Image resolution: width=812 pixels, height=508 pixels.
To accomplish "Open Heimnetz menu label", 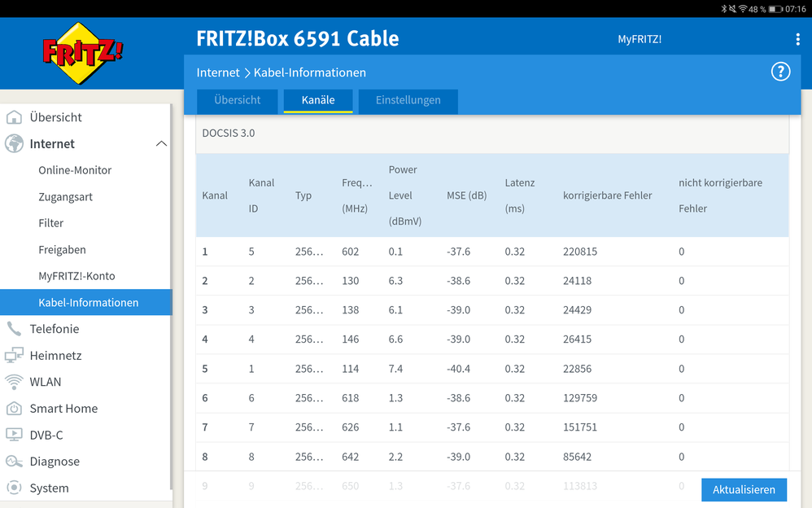I will click(55, 356).
